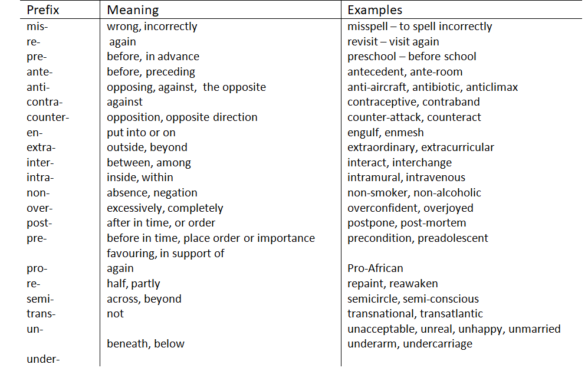Viewport: 588px width, 374px height.
Task: Click the "ante-" prefix entry
Action: pos(40,72)
